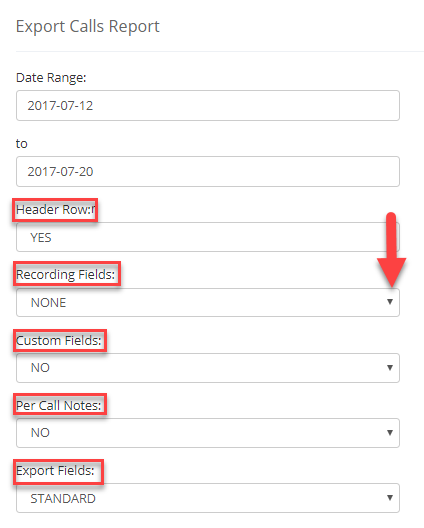The width and height of the screenshot is (424, 528).
Task: Click the Per Call Notes dropdown arrow
Action: (390, 432)
